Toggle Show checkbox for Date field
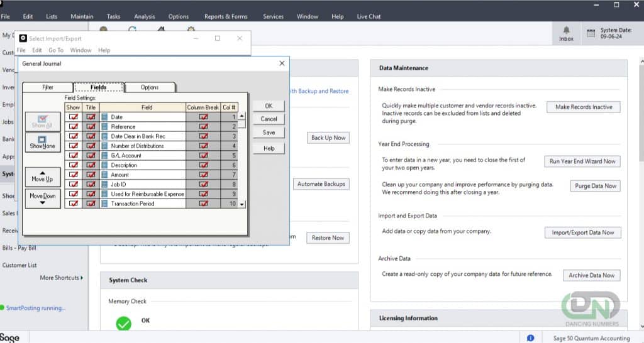This screenshot has width=644, height=343. pos(74,117)
